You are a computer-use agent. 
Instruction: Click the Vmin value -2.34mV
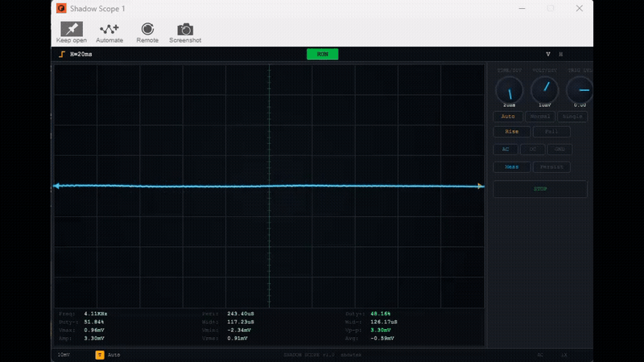coord(239,330)
